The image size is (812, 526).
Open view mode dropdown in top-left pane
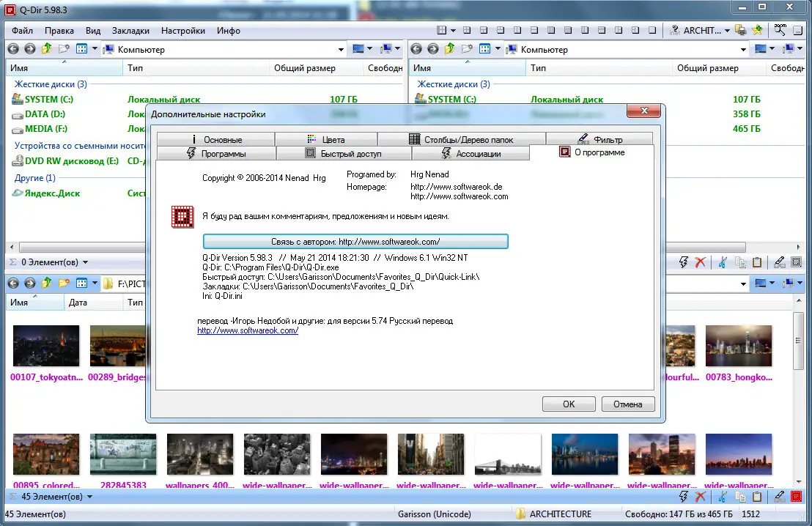tap(95, 49)
